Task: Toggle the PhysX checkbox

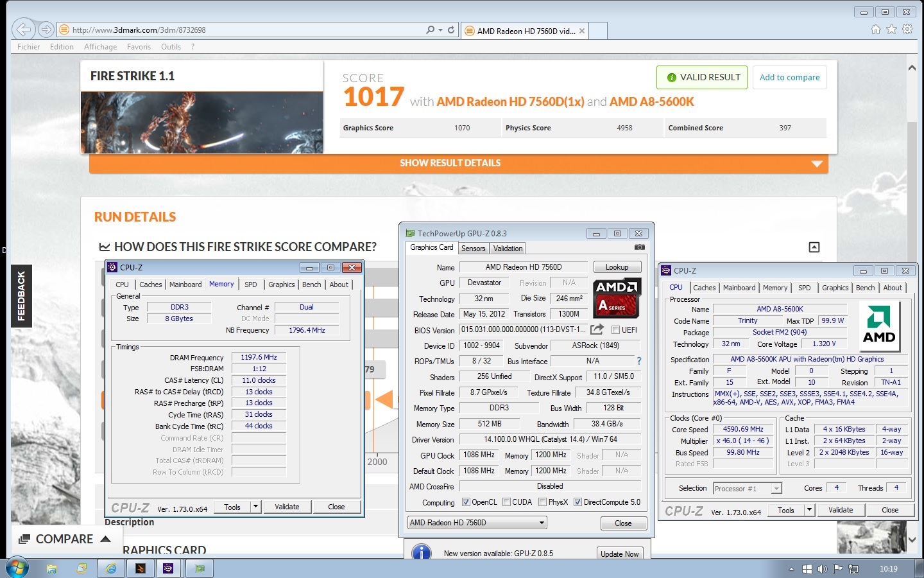Action: click(543, 502)
